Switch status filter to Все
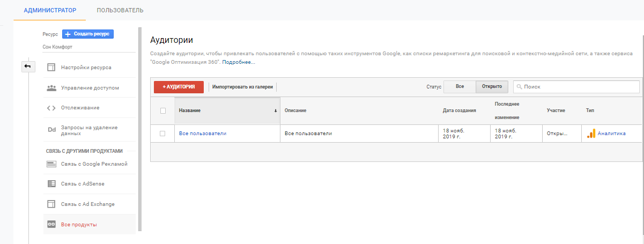 click(x=460, y=86)
